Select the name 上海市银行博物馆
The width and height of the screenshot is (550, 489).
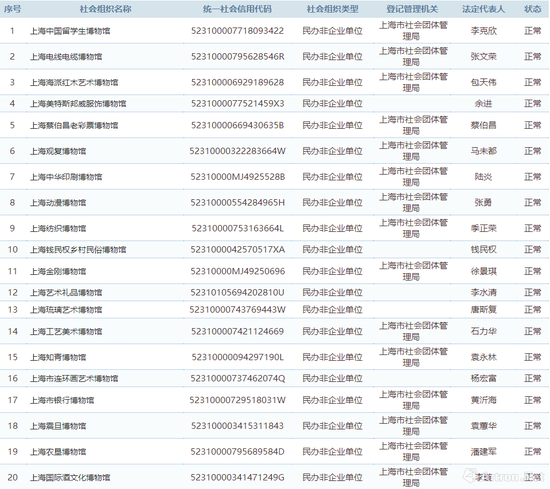coord(62,400)
